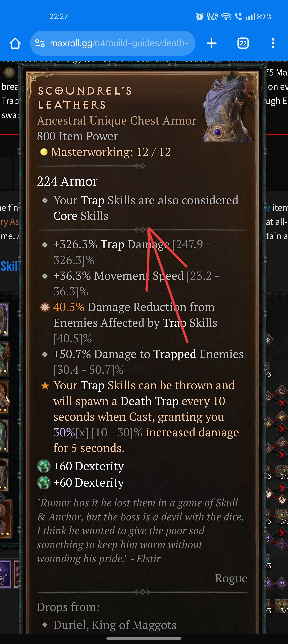Image resolution: width=288 pixels, height=644 pixels.
Task: Tap the first emerald gem socket icon
Action: [44, 466]
